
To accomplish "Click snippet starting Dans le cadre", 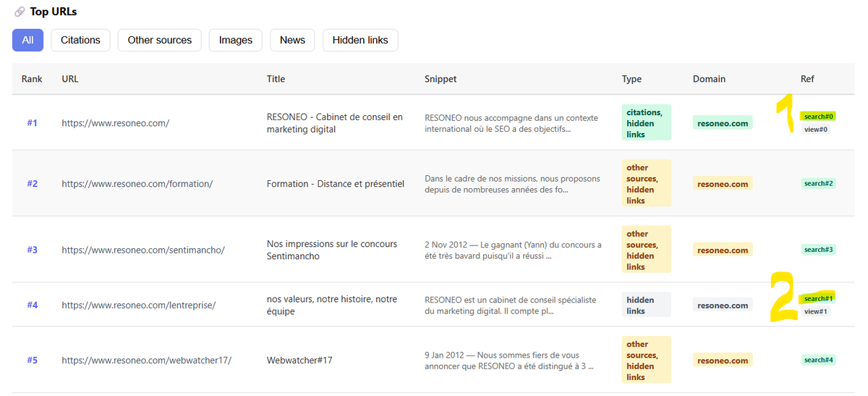I will (514, 184).
